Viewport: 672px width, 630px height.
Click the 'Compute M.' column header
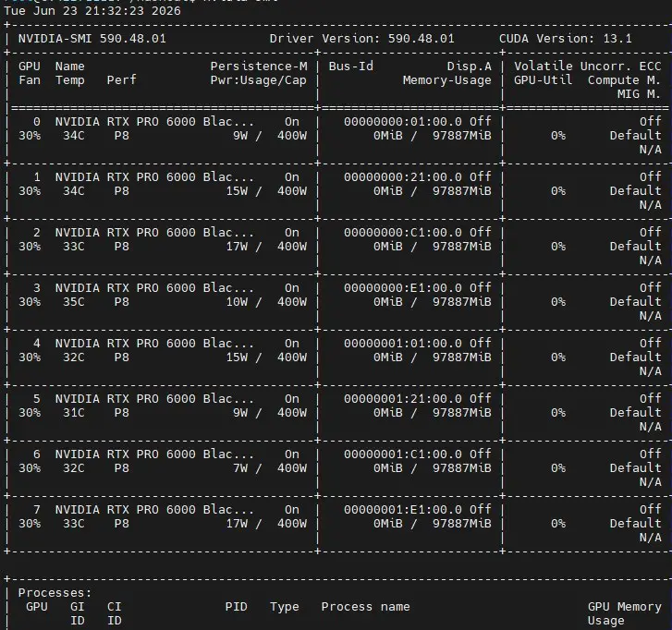tap(625, 80)
